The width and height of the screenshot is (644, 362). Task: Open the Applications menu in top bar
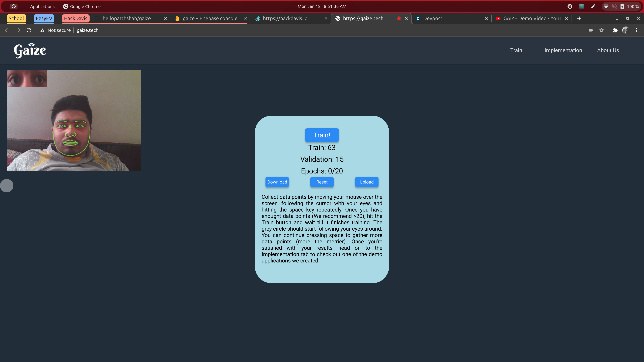tap(42, 7)
